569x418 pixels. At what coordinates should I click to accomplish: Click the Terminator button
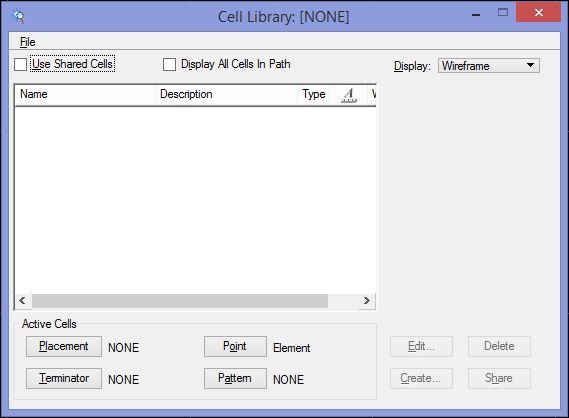[x=64, y=378]
